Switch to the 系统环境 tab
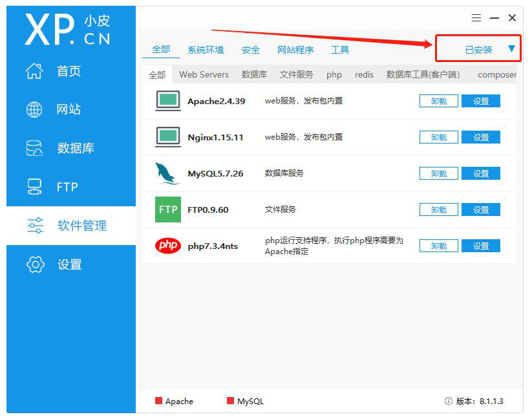532x419 pixels. (206, 50)
